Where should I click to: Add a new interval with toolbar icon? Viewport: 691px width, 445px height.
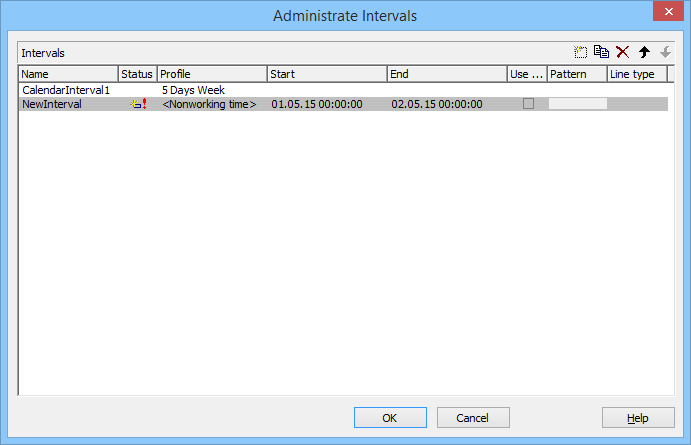[580, 52]
